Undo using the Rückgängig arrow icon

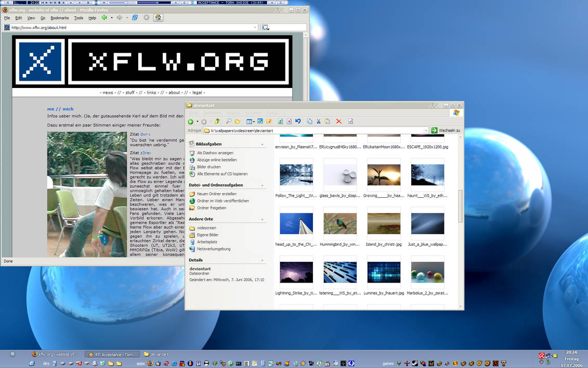coord(297,121)
